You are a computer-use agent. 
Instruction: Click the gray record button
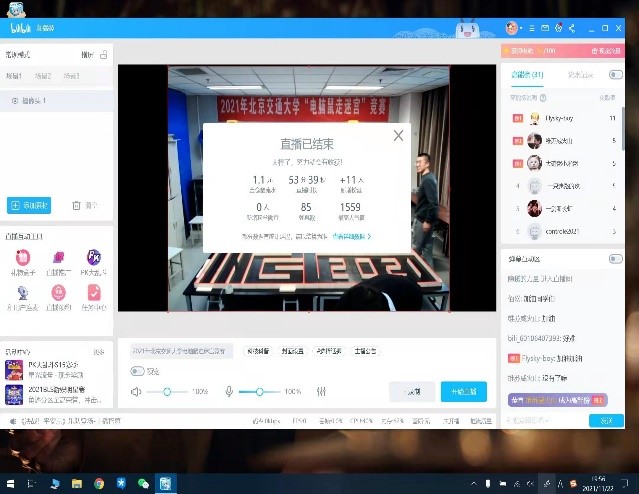tap(412, 392)
